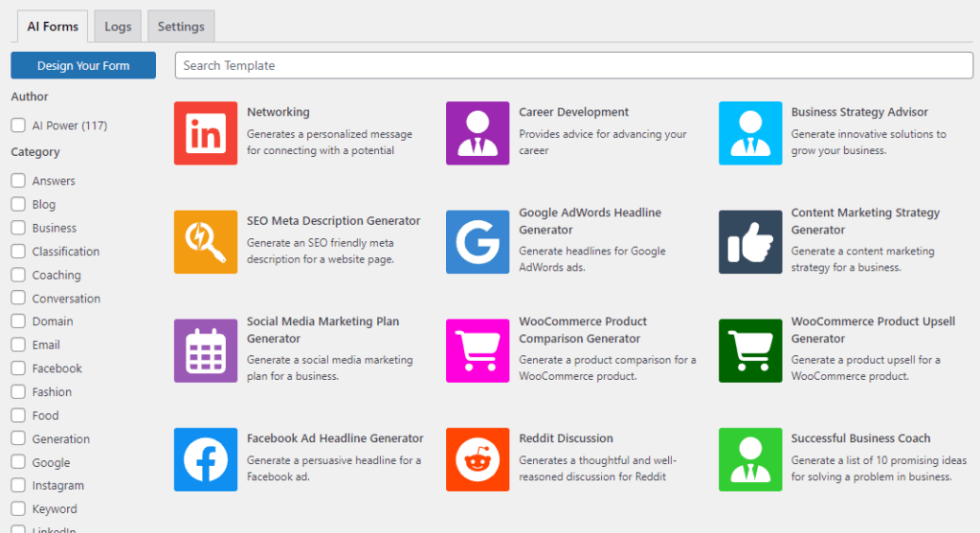Click text "Generate headlines for Google AdWords ads."
Viewport: 980px width, 533px height.
(x=591, y=258)
